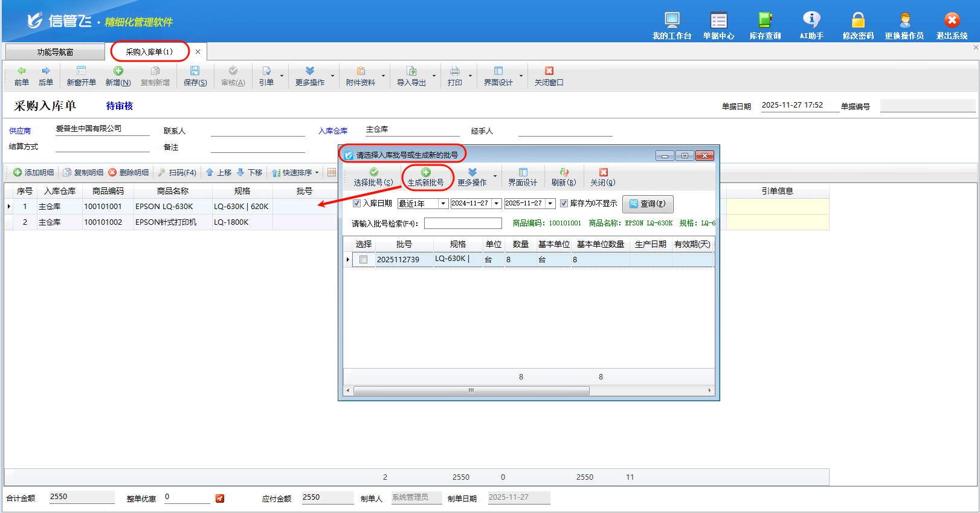Expand the 快速排序 dropdown arrow
Viewport: 980px width, 513px height.
pyautogui.click(x=317, y=173)
